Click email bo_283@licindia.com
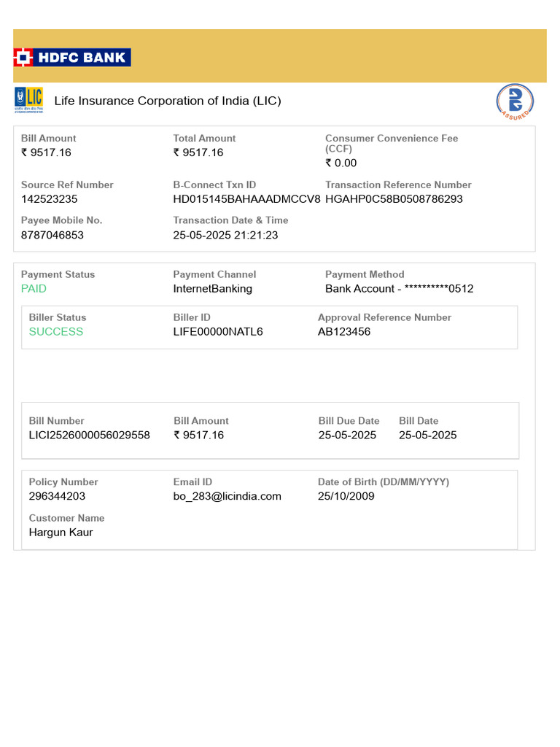 point(227,496)
